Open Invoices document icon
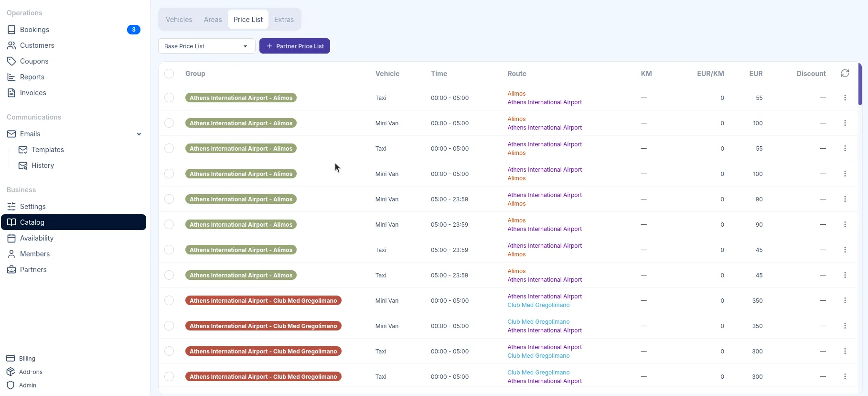 [11, 93]
